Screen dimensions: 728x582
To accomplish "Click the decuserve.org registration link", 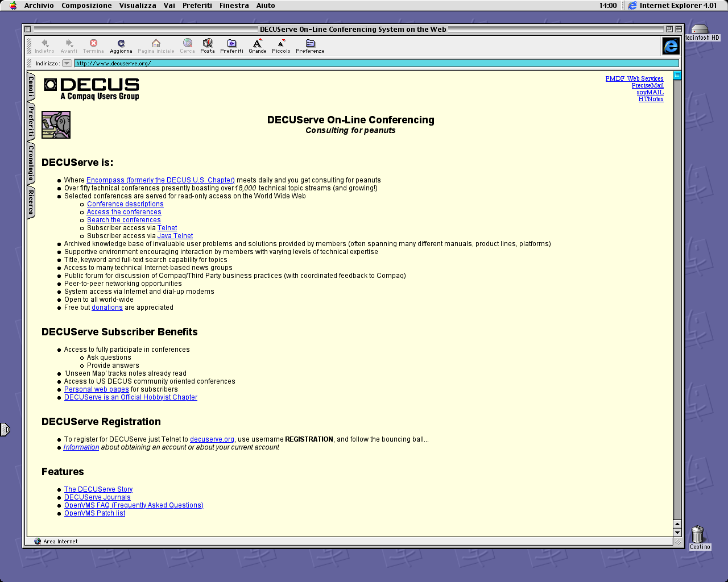I will point(212,439).
